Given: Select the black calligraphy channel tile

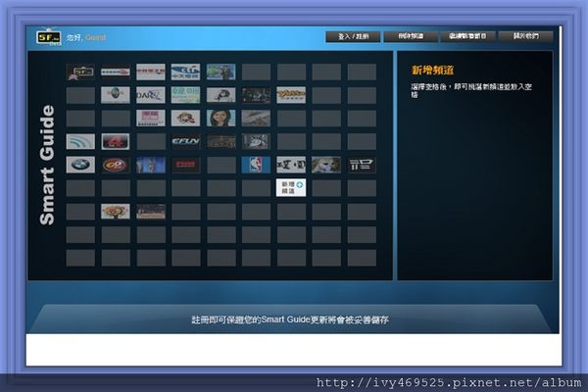Looking at the screenshot, I should [291, 165].
